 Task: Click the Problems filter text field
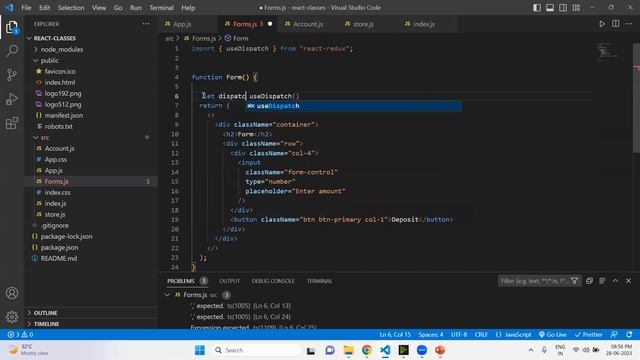click(x=533, y=281)
